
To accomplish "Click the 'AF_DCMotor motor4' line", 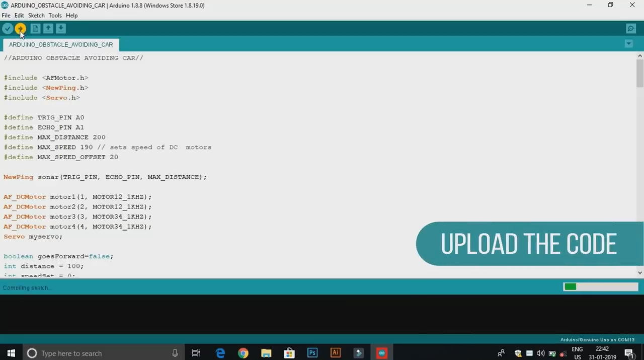I will [x=77, y=227].
